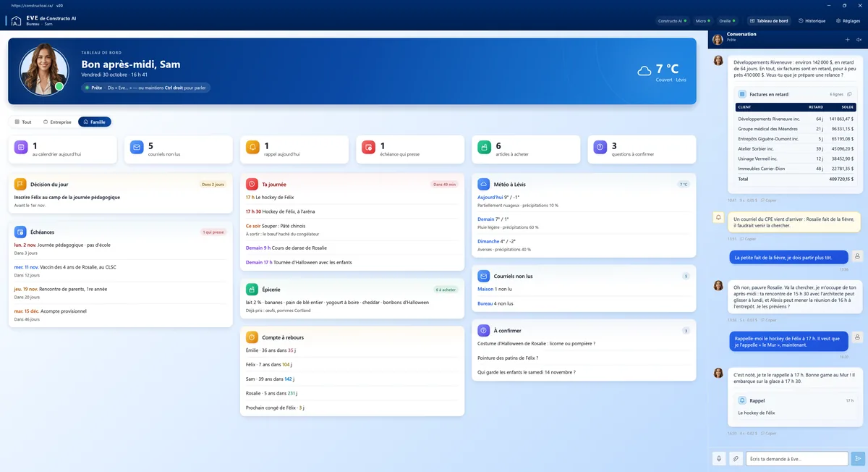
Task: Open the Maison 1 non lu row
Action: (x=584, y=289)
